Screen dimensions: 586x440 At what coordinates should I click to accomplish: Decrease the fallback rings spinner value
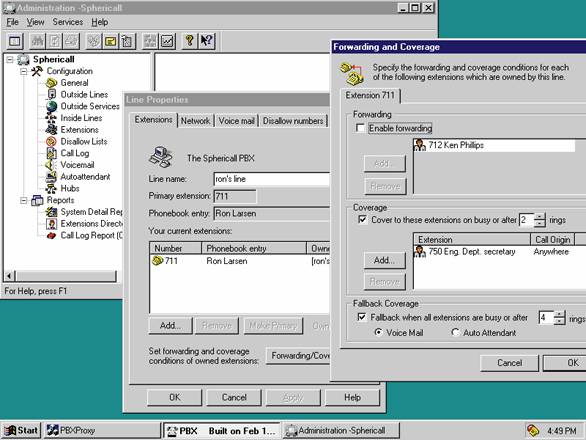pos(559,321)
